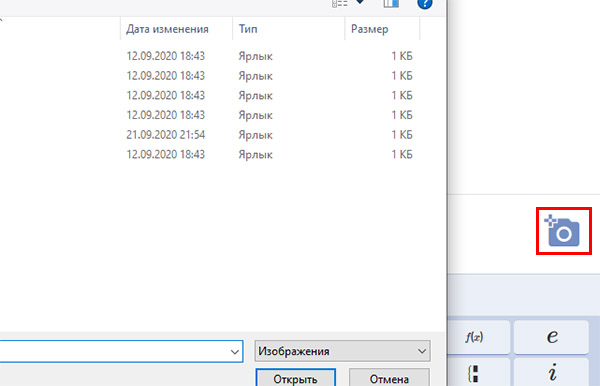
Task: Click the camera import icon in the math app
Action: pyautogui.click(x=563, y=231)
